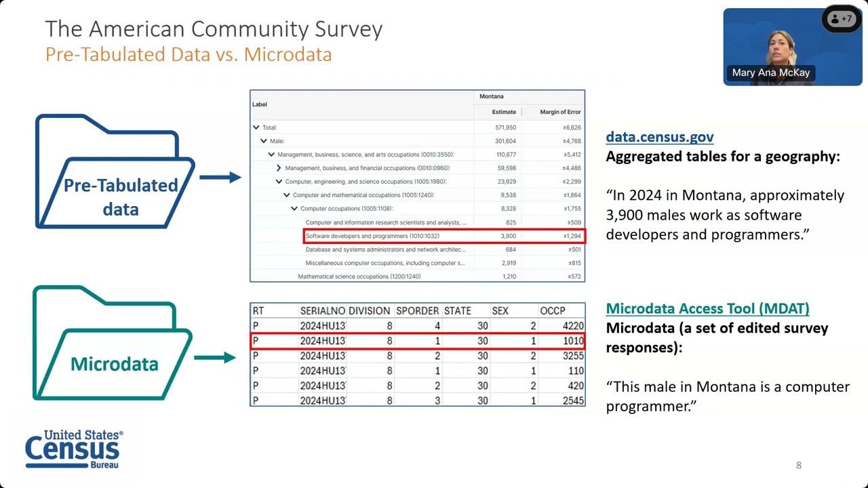Click the STATE column header

click(458, 311)
